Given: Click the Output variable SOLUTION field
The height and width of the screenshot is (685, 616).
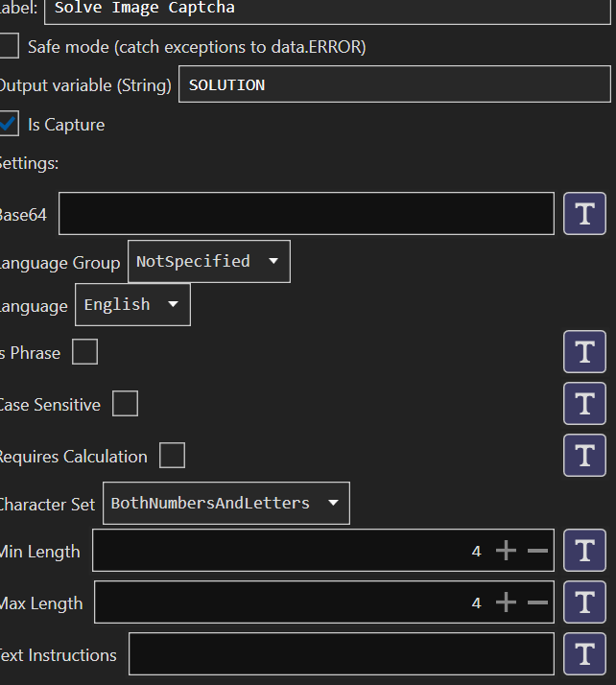Looking at the screenshot, I should coord(395,84).
